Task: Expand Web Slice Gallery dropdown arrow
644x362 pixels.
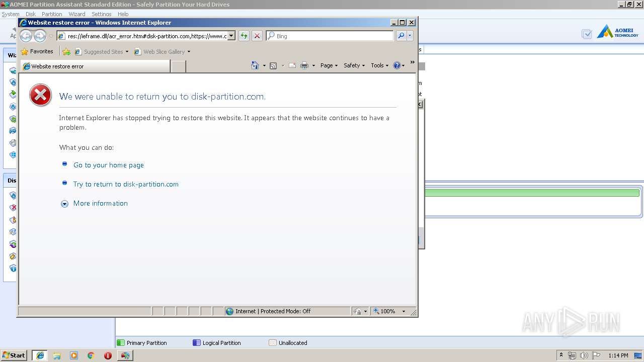Action: 189,52
